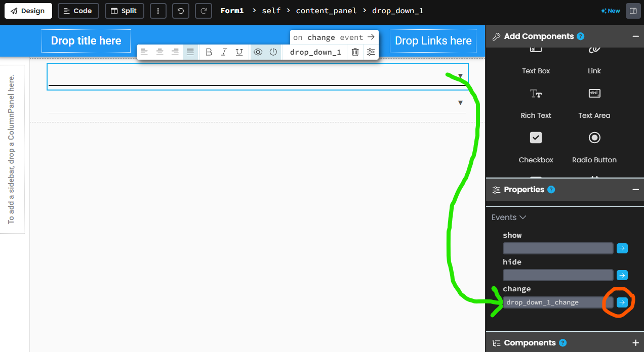Add a Text Area component from the panel
The image size is (644, 352).
click(594, 104)
